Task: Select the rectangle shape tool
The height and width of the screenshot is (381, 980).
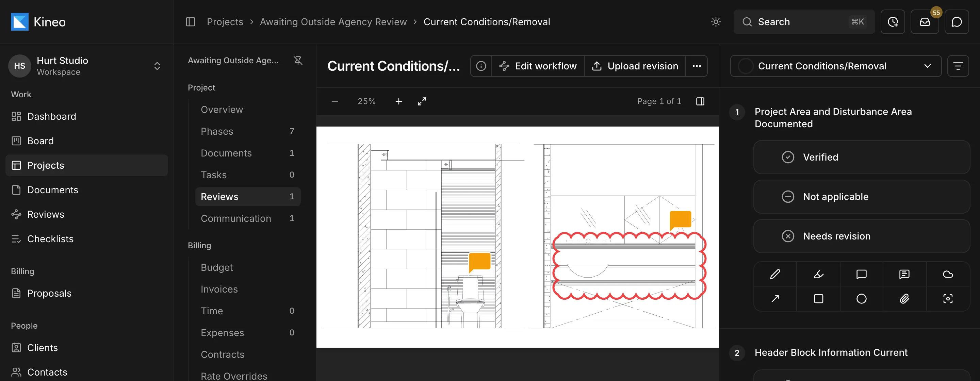Action: point(818,298)
